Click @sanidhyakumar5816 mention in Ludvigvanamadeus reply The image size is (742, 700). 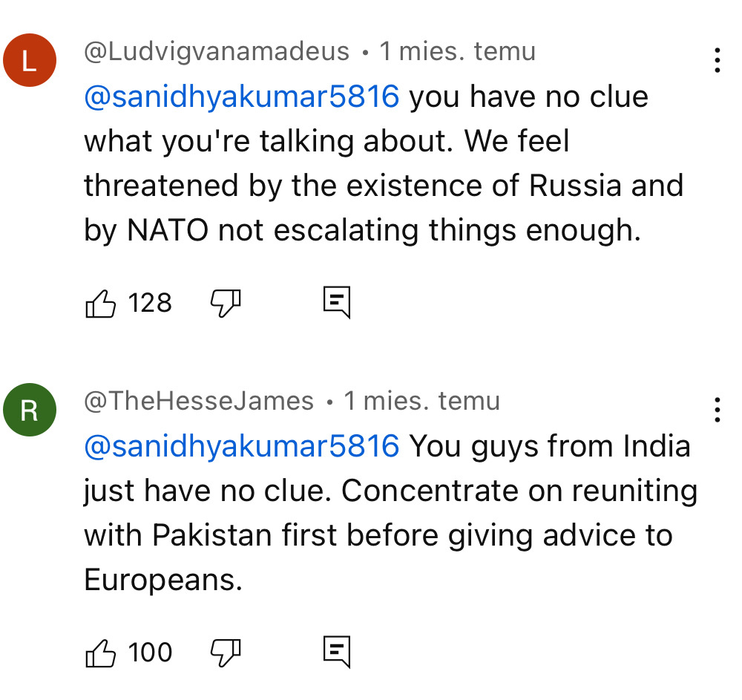click(x=242, y=97)
